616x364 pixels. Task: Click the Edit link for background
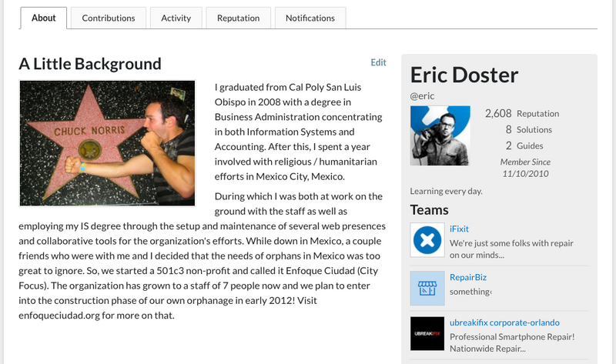pyautogui.click(x=378, y=62)
